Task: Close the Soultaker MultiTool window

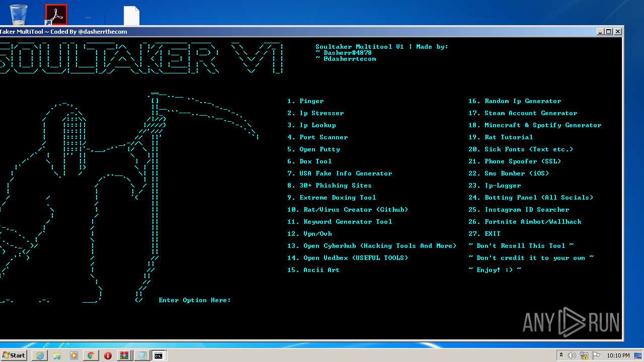Action: point(618,32)
